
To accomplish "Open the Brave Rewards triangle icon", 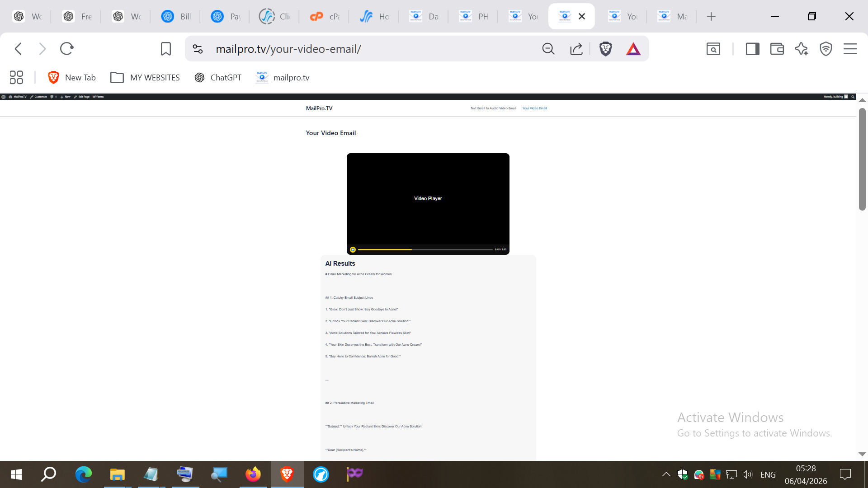I will (x=633, y=49).
